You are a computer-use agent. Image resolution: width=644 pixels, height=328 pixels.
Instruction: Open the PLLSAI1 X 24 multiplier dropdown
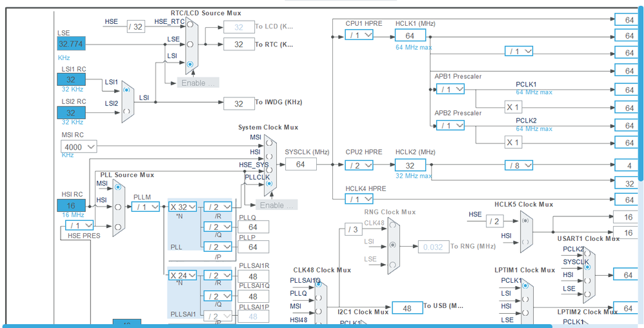click(x=183, y=276)
